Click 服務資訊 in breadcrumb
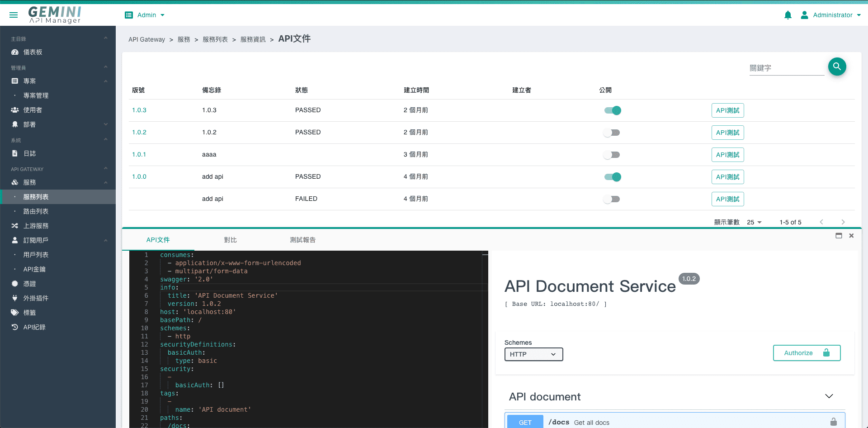The image size is (868, 428). click(x=253, y=39)
